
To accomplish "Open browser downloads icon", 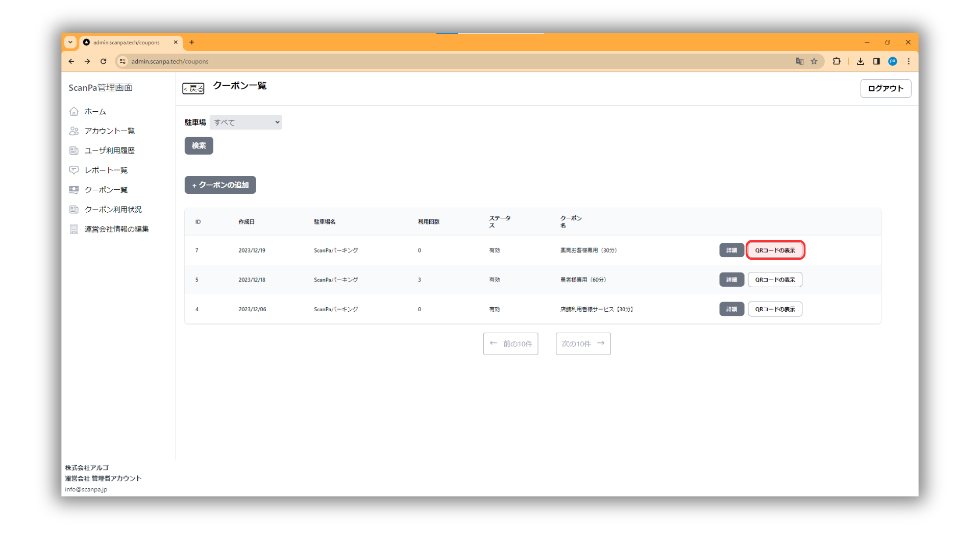I will point(861,61).
